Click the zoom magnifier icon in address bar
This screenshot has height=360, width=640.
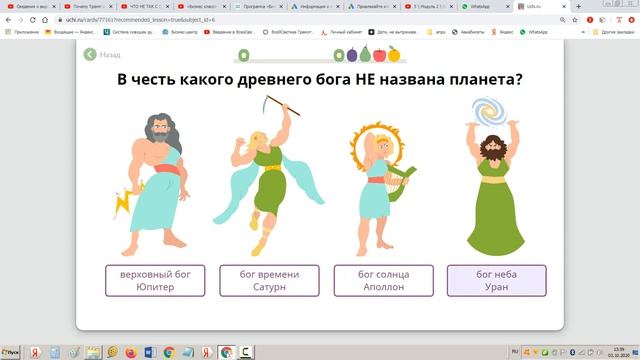click(x=562, y=20)
